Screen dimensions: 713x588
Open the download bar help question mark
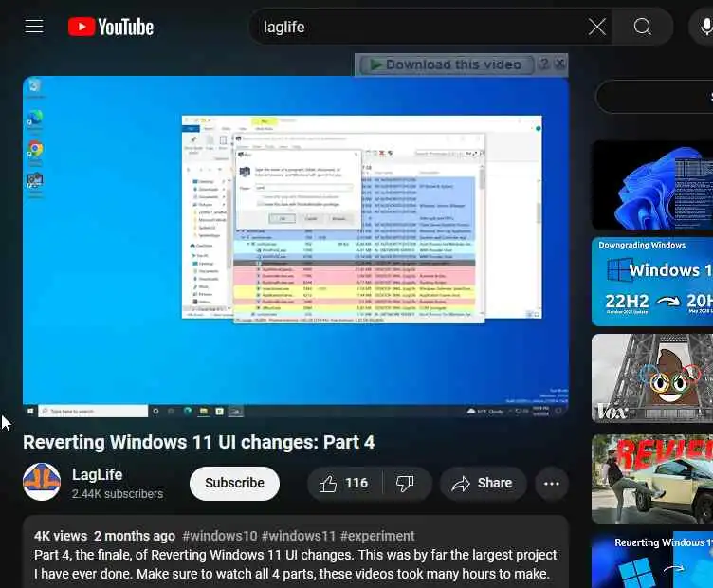coord(544,64)
